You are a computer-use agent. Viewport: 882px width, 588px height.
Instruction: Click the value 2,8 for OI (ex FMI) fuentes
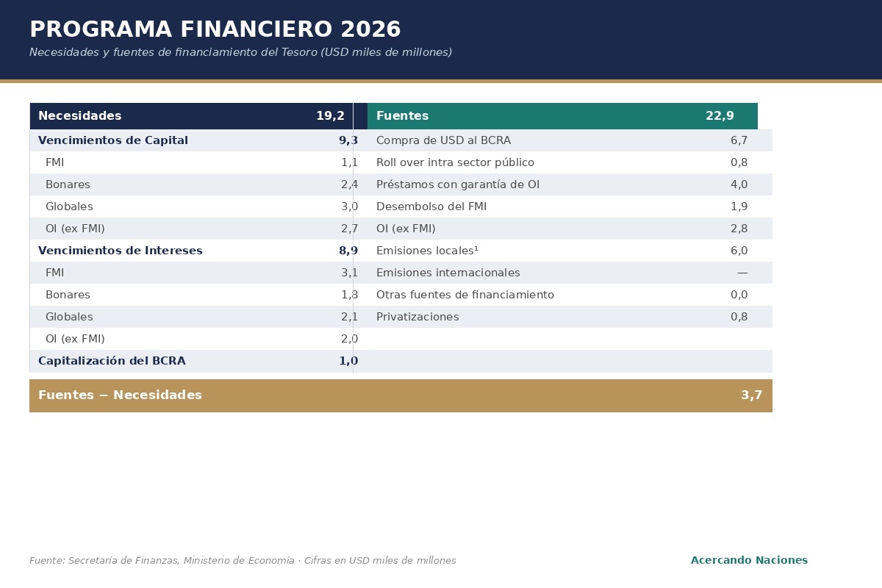tap(739, 229)
